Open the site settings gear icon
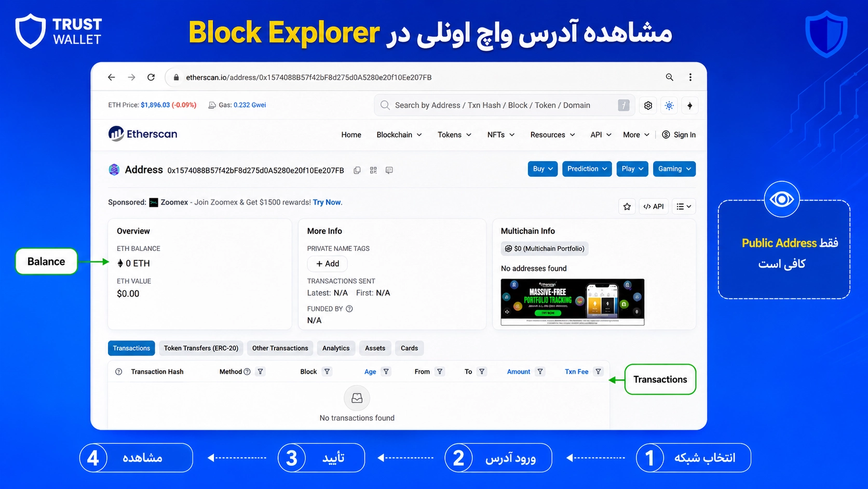 coord(648,105)
